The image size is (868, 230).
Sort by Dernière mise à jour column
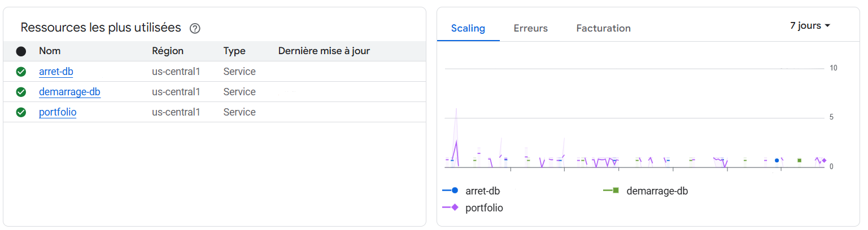(324, 51)
